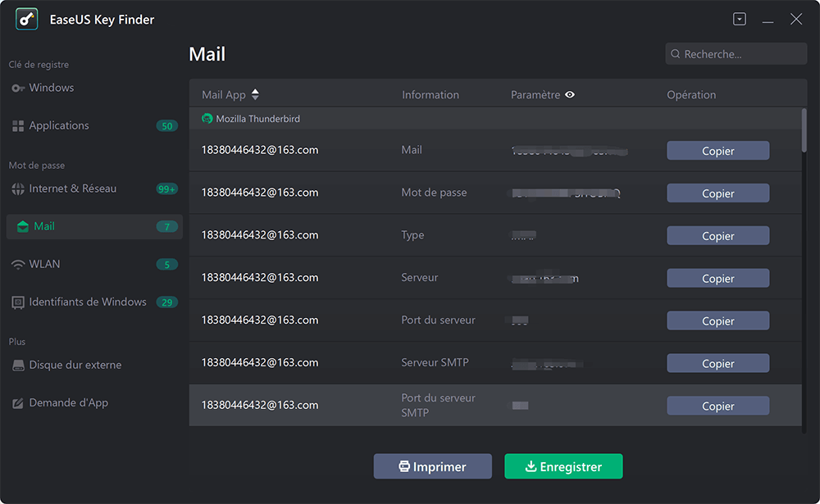Click the Identifiants de Windows badge 29
Viewport: 820px width, 504px height.
[x=166, y=302]
